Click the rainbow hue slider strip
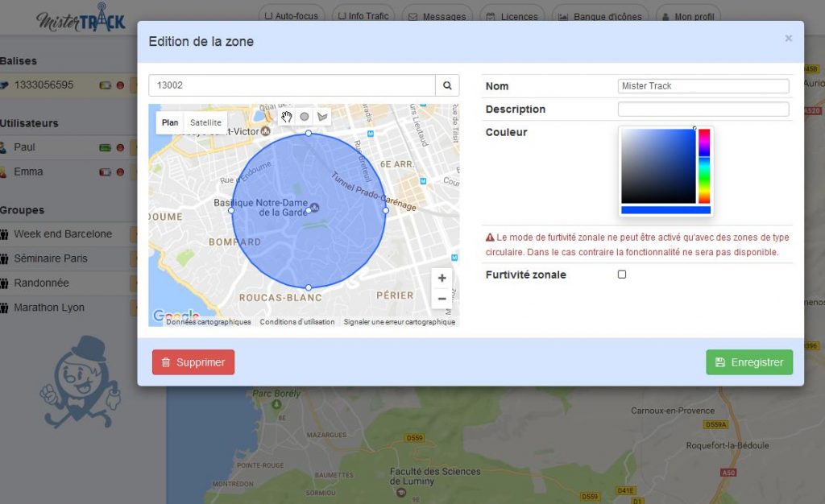Image resolution: width=825 pixels, height=504 pixels. tap(704, 166)
